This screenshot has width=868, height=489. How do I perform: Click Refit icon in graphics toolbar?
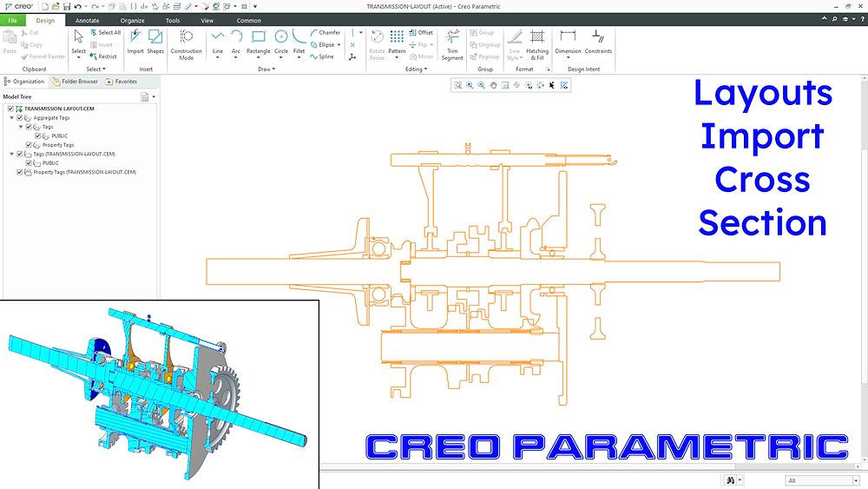tap(457, 85)
